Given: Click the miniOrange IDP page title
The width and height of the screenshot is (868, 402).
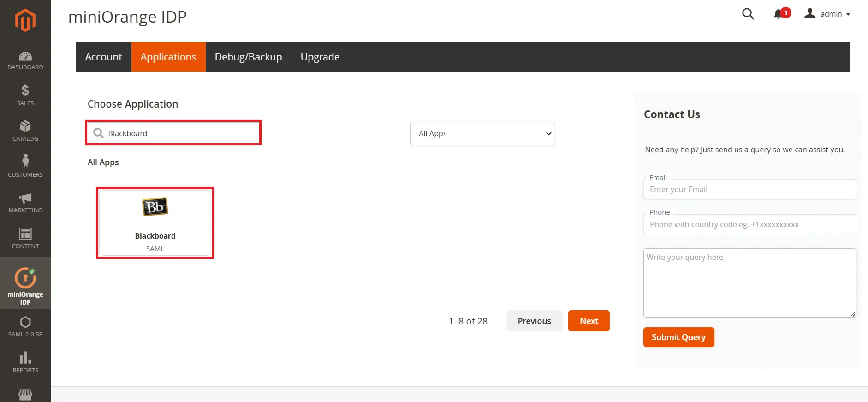Looking at the screenshot, I should coord(127,17).
